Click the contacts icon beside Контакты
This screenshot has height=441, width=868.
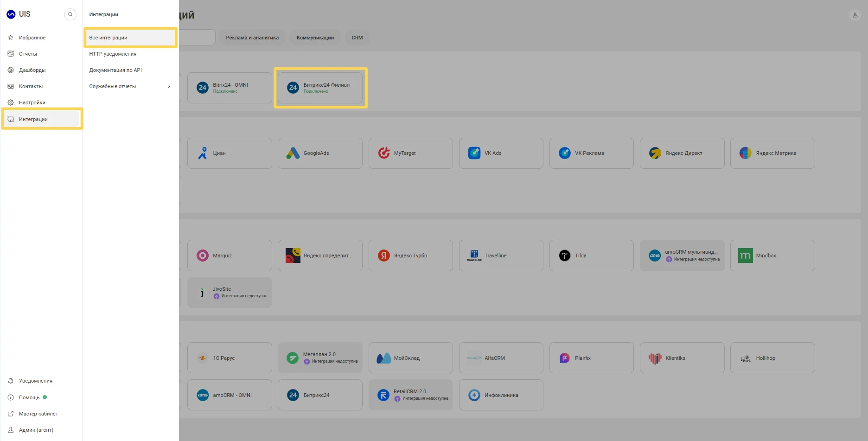(11, 86)
